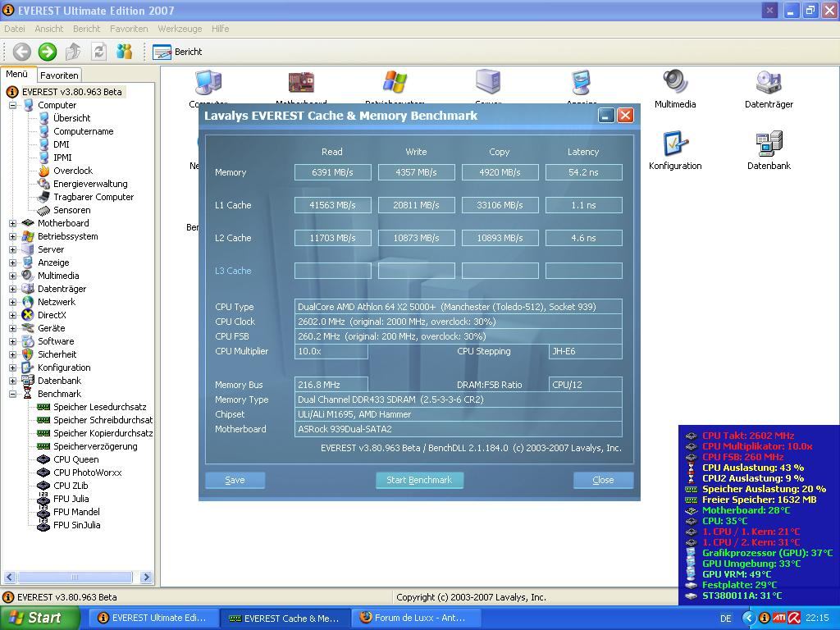This screenshot has width=840, height=630.
Task: Click the ATI tray icon
Action: 779,619
